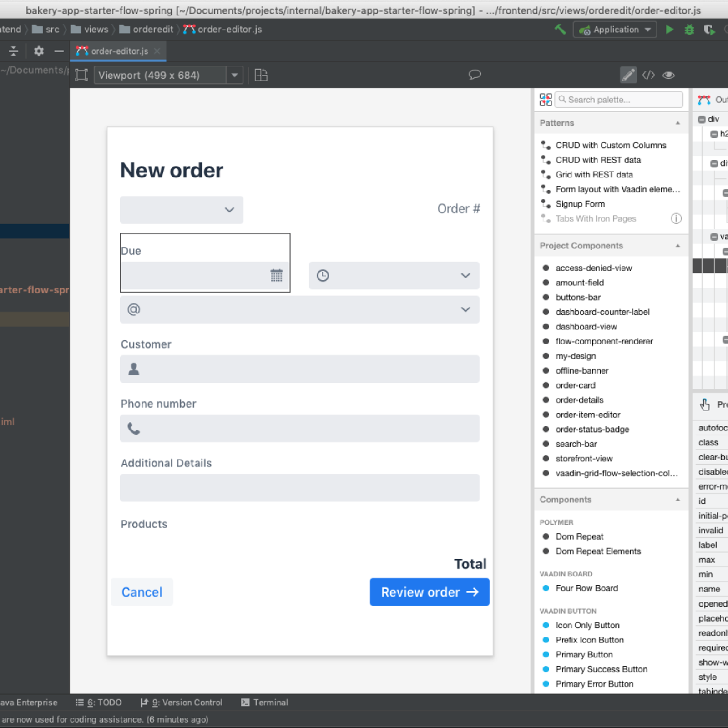Select order-status-badge in Project Components
This screenshot has height=728, width=728.
point(592,429)
